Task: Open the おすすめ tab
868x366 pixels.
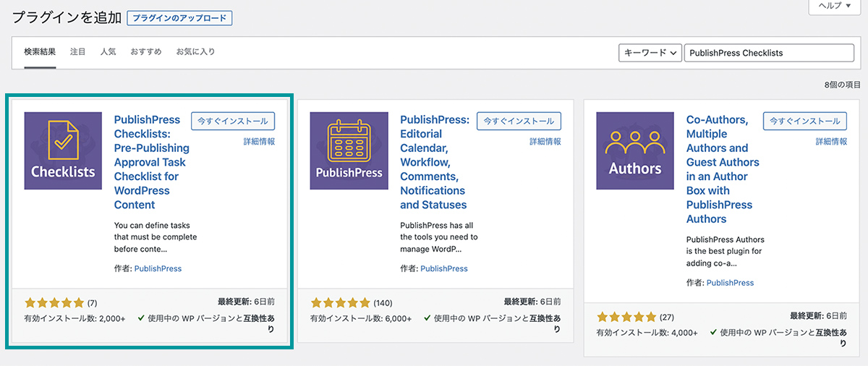Action: click(146, 52)
